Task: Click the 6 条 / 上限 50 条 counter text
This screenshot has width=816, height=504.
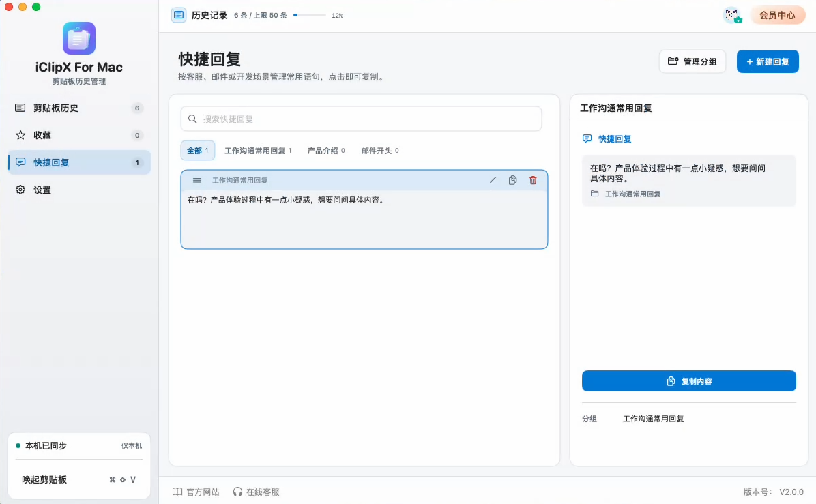Action: click(x=260, y=15)
